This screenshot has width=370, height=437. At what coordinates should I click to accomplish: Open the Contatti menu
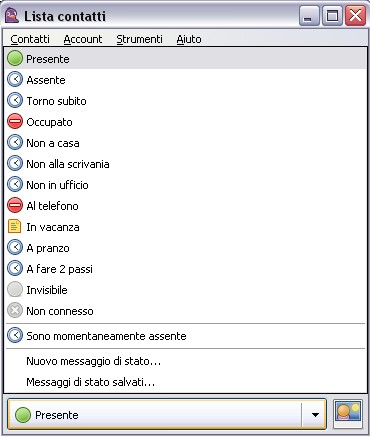pos(30,39)
